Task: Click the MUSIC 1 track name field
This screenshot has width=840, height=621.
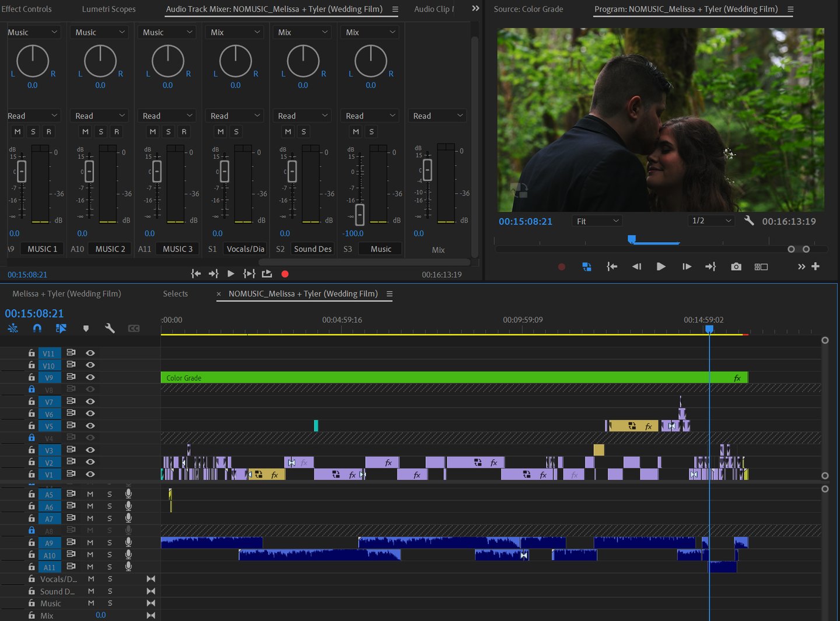Action: tap(43, 249)
